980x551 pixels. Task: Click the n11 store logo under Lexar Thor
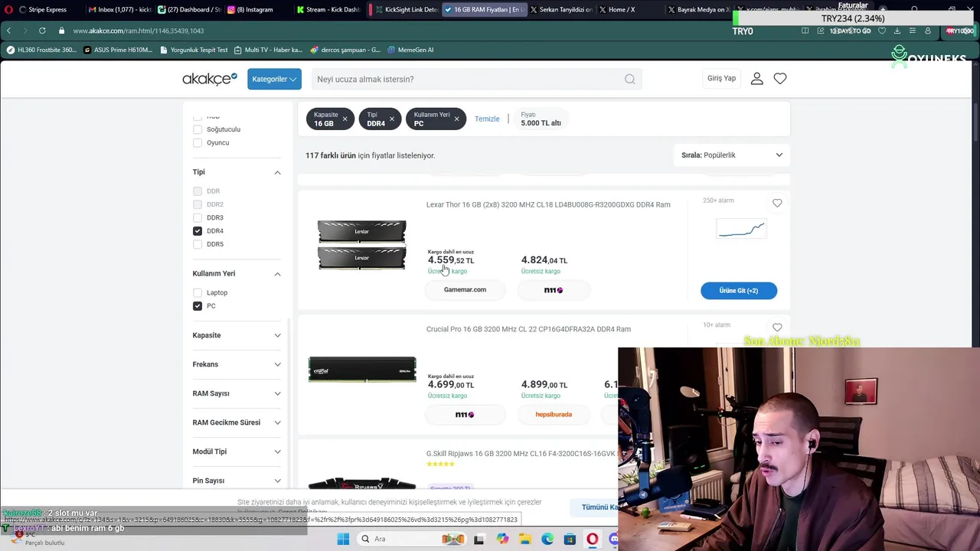pyautogui.click(x=554, y=290)
